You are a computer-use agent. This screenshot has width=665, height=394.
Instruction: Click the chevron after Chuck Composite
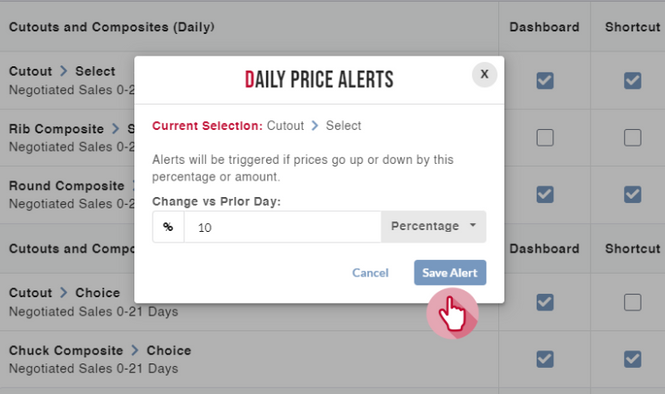point(135,350)
